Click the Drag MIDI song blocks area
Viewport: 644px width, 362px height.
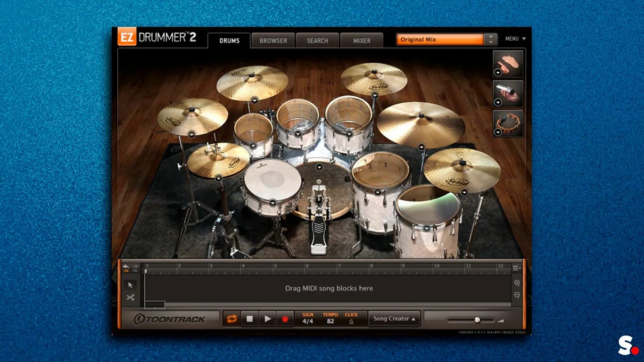point(329,288)
